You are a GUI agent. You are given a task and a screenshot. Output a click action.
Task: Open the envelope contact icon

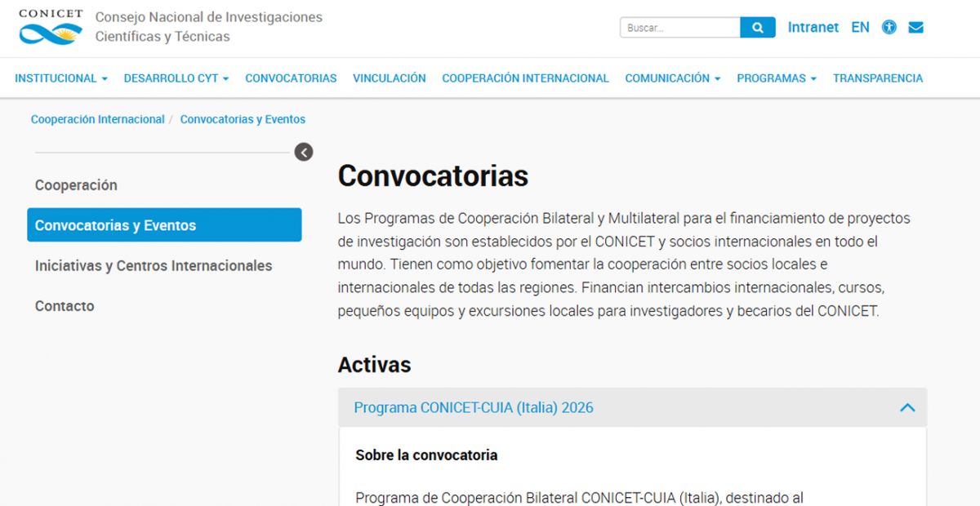916,27
